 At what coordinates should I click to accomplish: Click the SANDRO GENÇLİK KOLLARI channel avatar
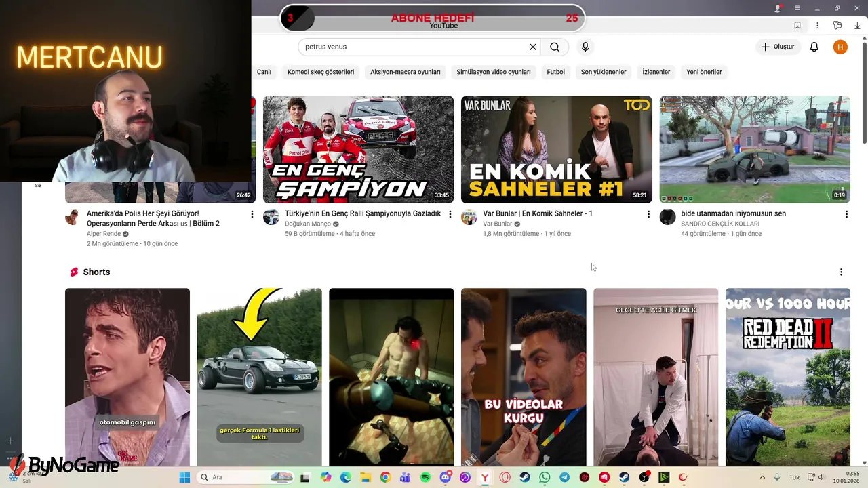tap(667, 217)
